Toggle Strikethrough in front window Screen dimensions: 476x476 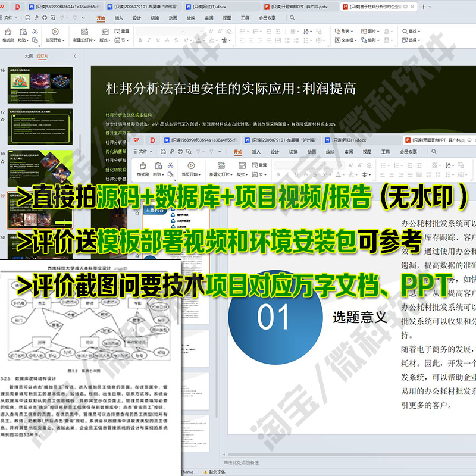[x=306, y=174]
